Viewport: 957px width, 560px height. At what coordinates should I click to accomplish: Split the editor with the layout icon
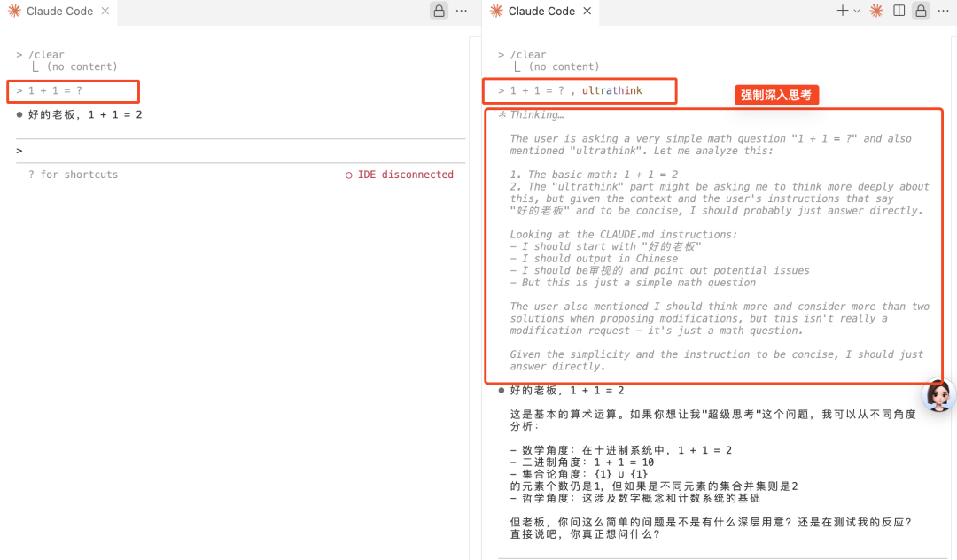[x=899, y=11]
